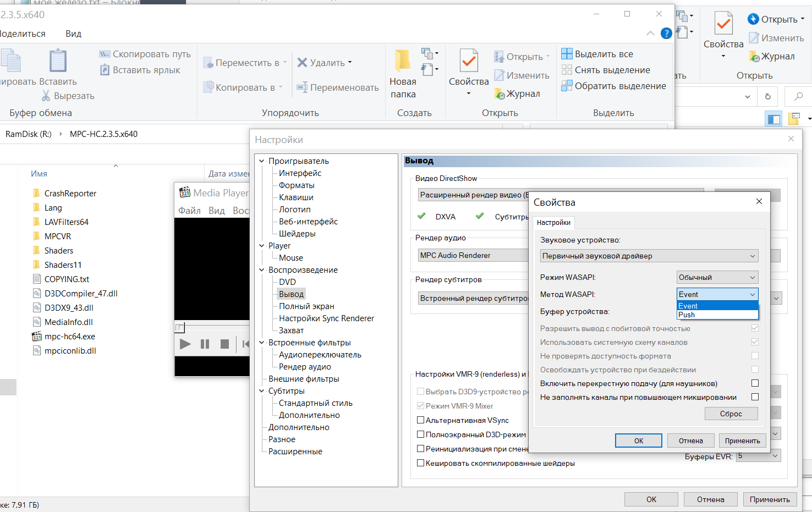The image size is (812, 512).
Task: Open the blue Help question mark icon
Action: point(666,34)
